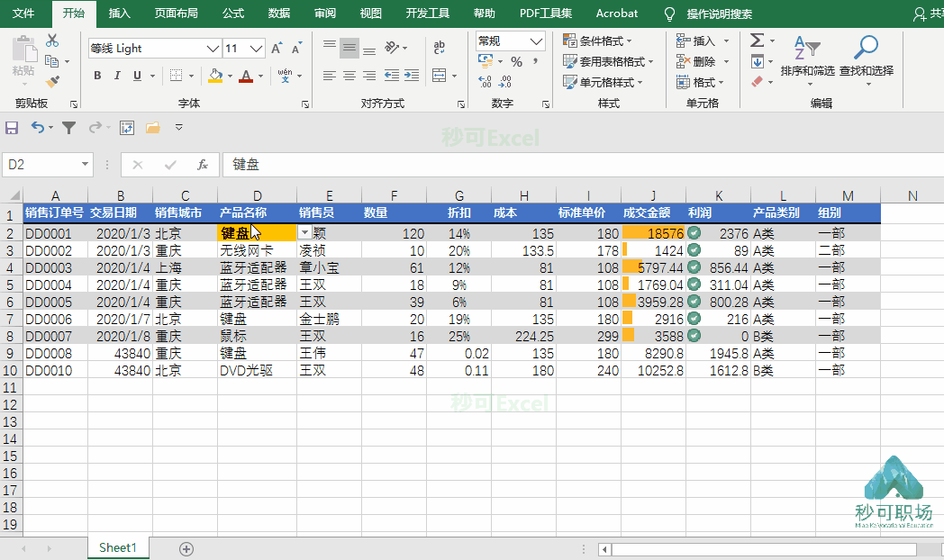Viewport: 944px width, 560px height.
Task: Open the 文件 file tab
Action: pyautogui.click(x=23, y=14)
